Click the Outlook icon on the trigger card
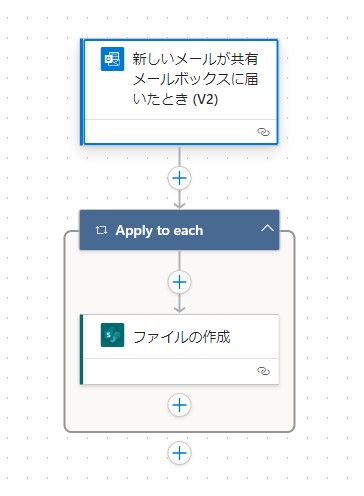The image size is (364, 496). 112,59
